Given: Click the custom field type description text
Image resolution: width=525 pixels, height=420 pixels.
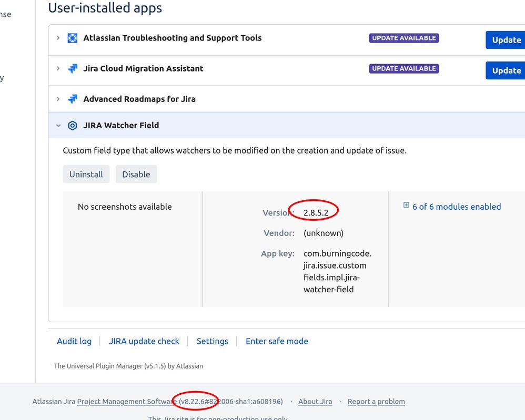Looking at the screenshot, I should (235, 150).
